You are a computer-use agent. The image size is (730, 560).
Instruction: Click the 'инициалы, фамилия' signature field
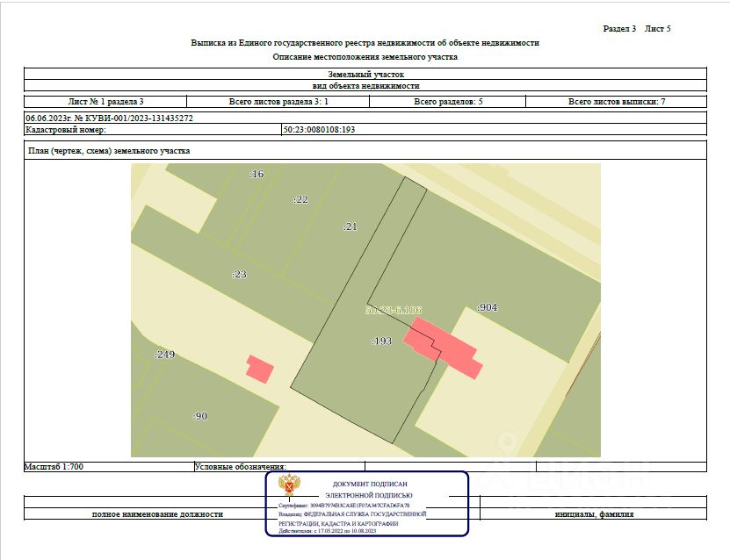pos(594,514)
